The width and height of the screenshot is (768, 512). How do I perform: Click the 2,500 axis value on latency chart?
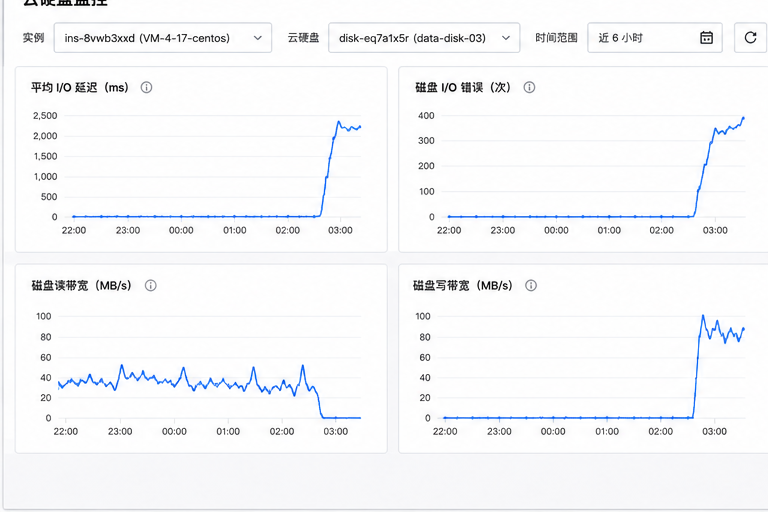pos(45,116)
